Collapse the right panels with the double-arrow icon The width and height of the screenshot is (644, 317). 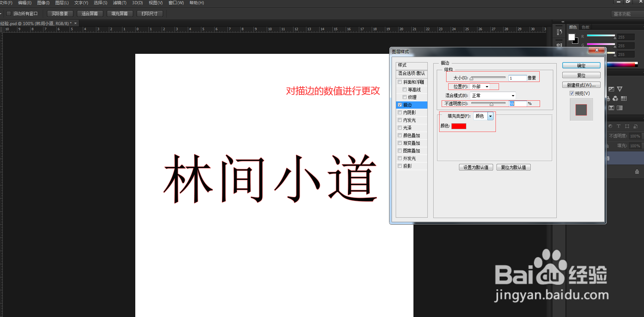point(563,22)
